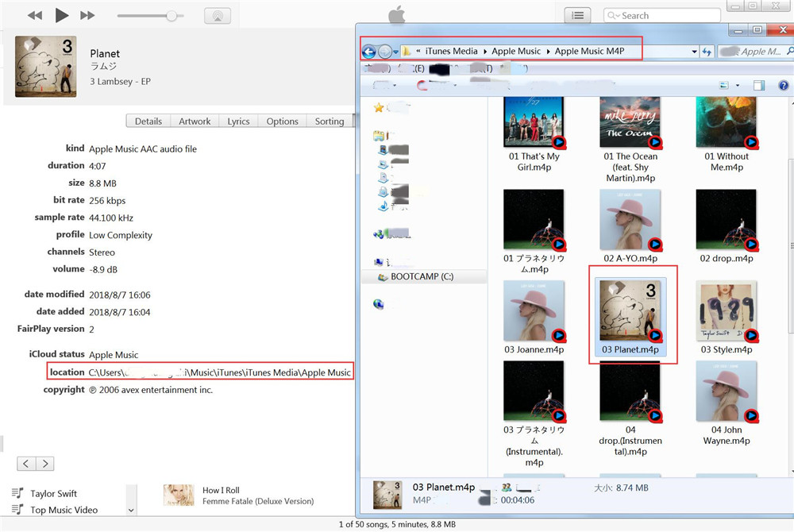Screen dimensions: 794x532
Task: Switch to the Options tab
Action: click(282, 121)
